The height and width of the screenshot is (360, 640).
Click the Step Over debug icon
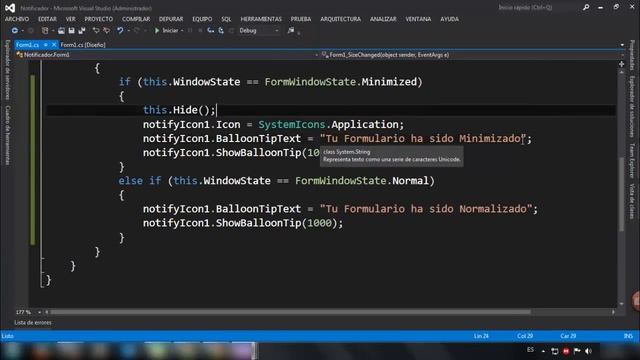tap(221, 31)
